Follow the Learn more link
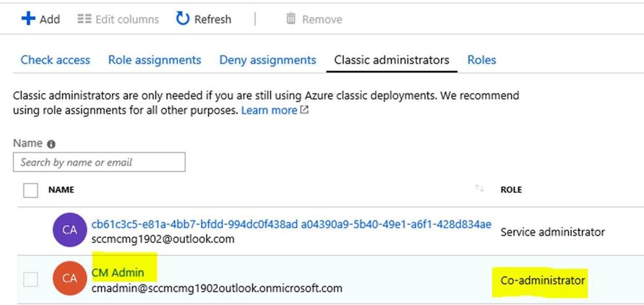Image resolution: width=644 pixels, height=305 pixels. [x=269, y=110]
